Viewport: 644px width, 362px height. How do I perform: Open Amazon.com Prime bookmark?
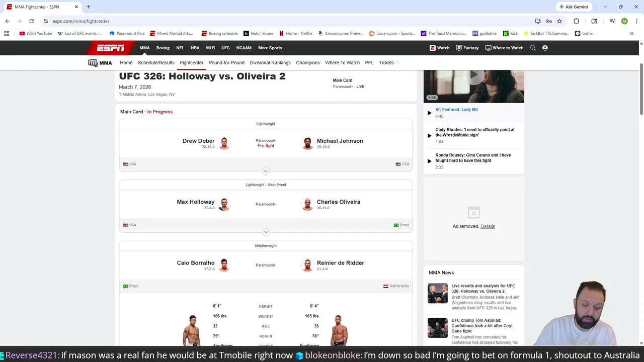coord(340,34)
